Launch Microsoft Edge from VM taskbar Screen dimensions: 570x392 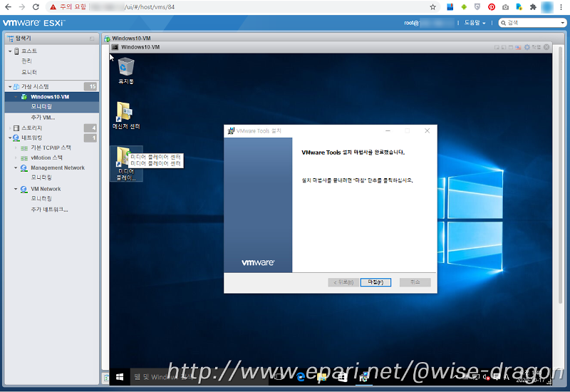pos(301,377)
